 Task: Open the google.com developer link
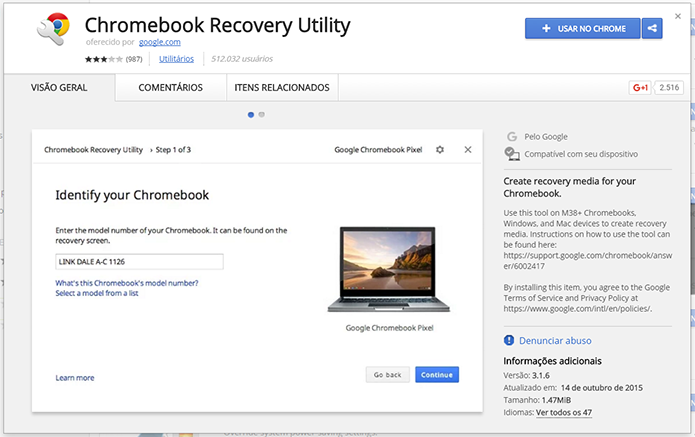[160, 42]
